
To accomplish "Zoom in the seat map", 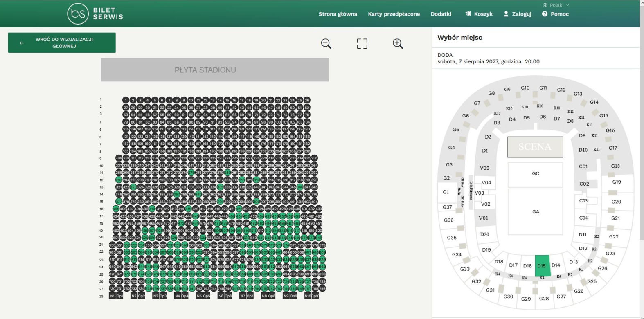I will [398, 43].
